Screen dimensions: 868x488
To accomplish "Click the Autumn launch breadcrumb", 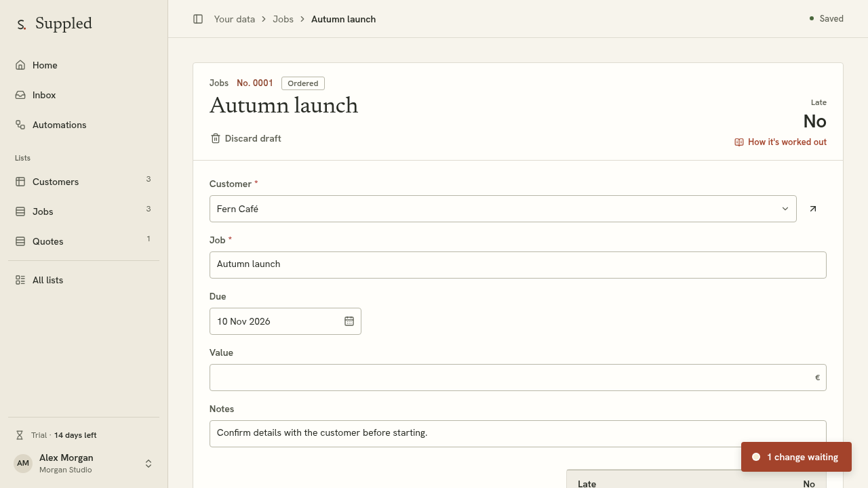I will click(x=343, y=19).
